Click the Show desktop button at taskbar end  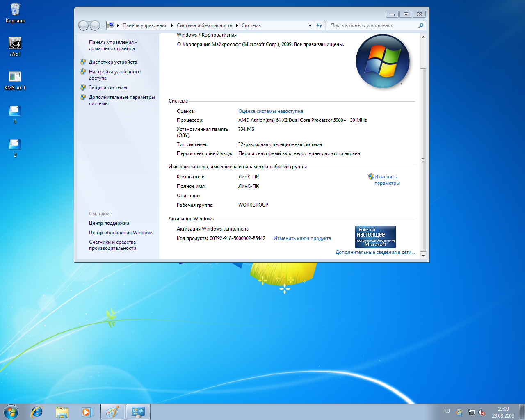click(x=522, y=412)
